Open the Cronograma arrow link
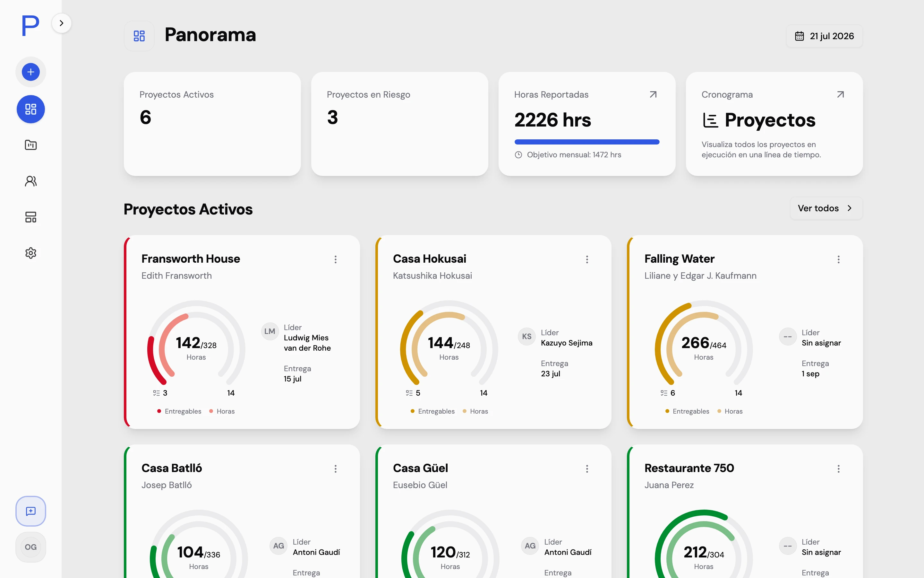Viewport: 924px width, 578px height. [x=840, y=94]
